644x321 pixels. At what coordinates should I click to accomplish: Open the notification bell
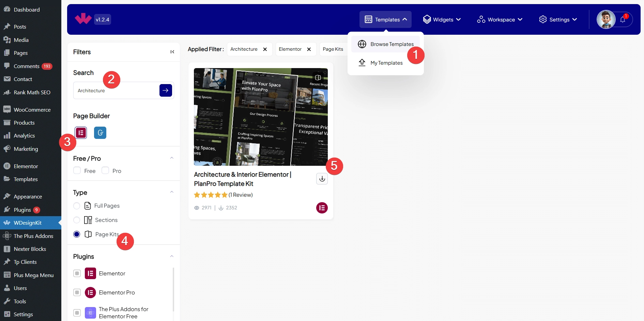[x=623, y=20]
